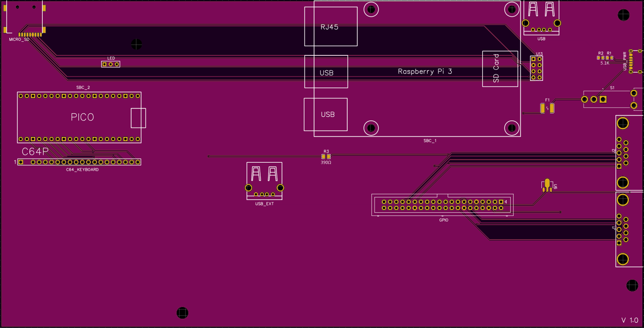
Task: Select the 5.1K value text
Action: coord(605,63)
